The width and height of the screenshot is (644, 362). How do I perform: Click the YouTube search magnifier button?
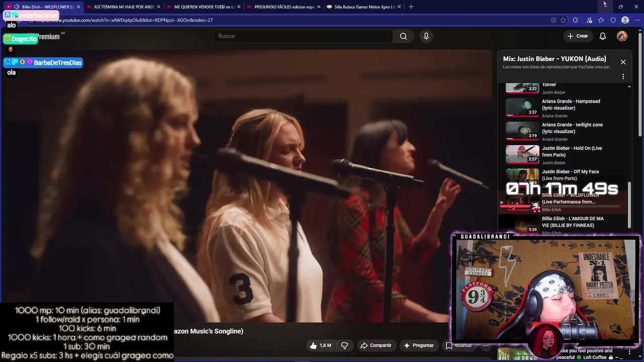[403, 36]
